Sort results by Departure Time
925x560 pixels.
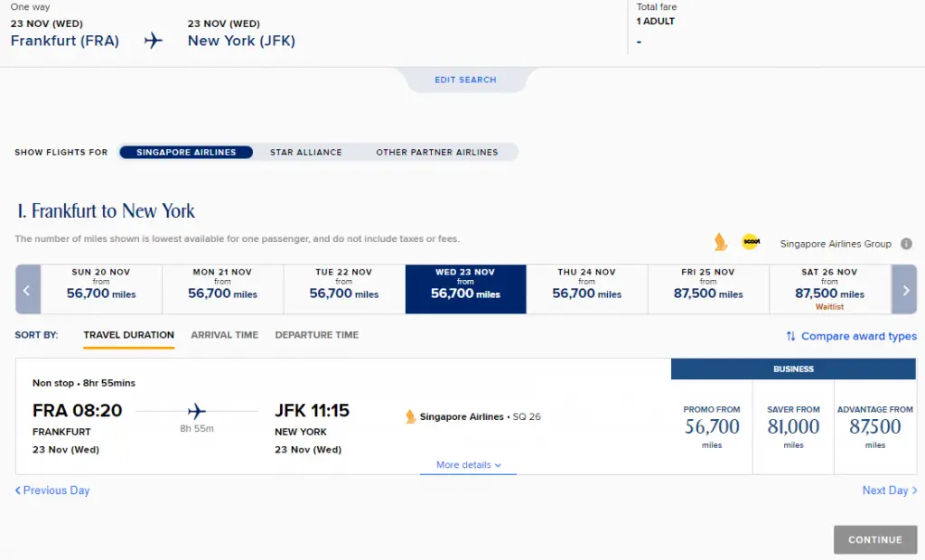point(317,334)
